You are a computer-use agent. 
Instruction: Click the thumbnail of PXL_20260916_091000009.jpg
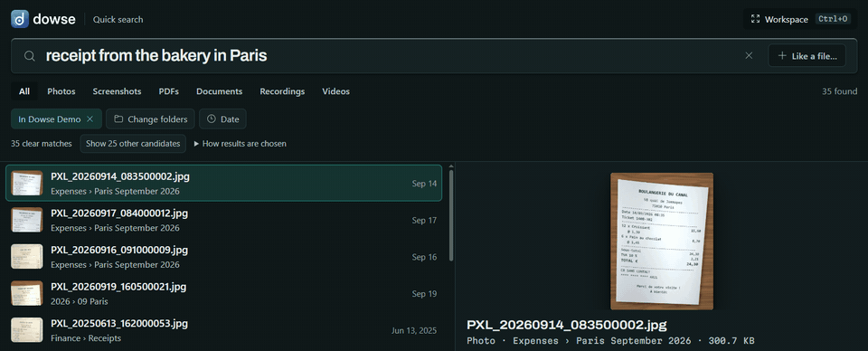click(x=26, y=257)
